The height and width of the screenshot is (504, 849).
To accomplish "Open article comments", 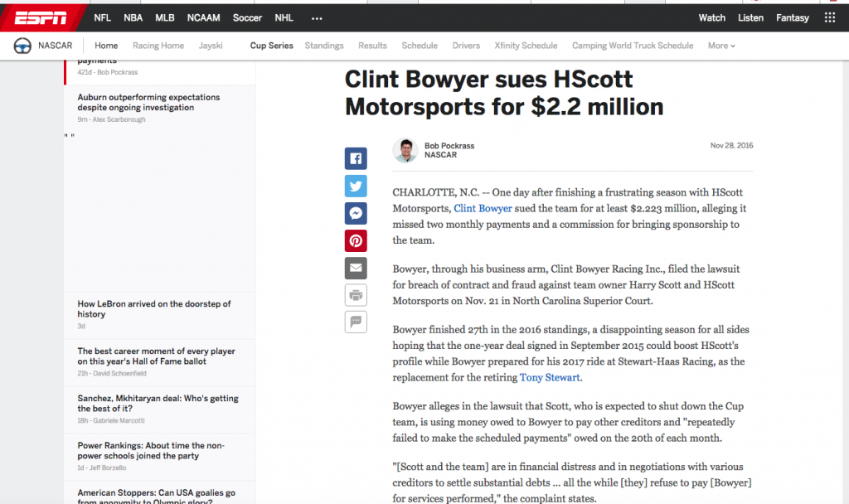I will [x=356, y=322].
